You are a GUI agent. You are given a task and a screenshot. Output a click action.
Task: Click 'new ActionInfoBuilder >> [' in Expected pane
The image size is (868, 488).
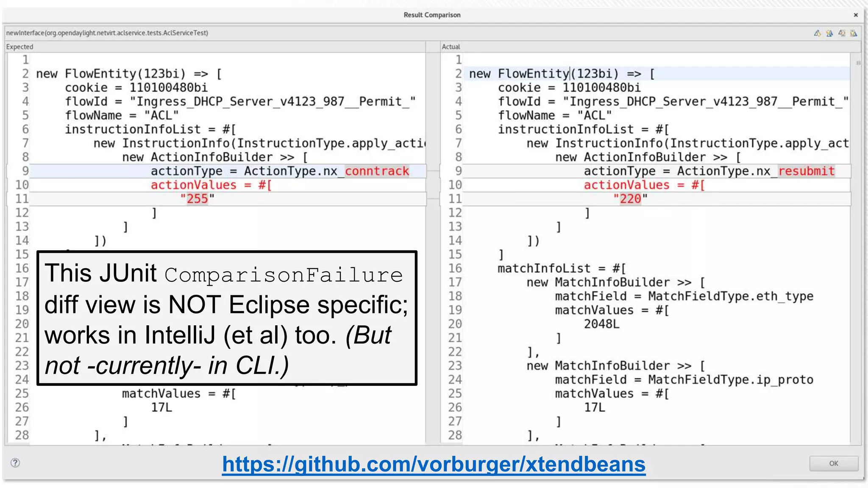pos(215,157)
